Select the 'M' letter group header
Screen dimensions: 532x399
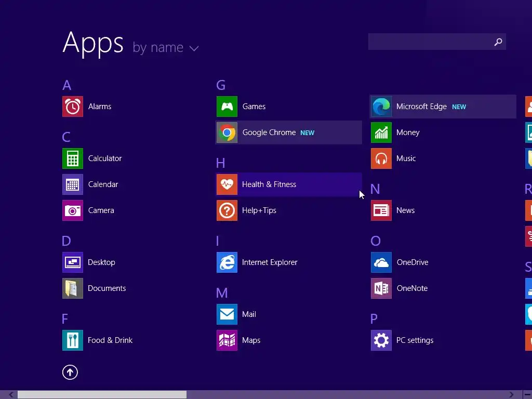(x=222, y=293)
